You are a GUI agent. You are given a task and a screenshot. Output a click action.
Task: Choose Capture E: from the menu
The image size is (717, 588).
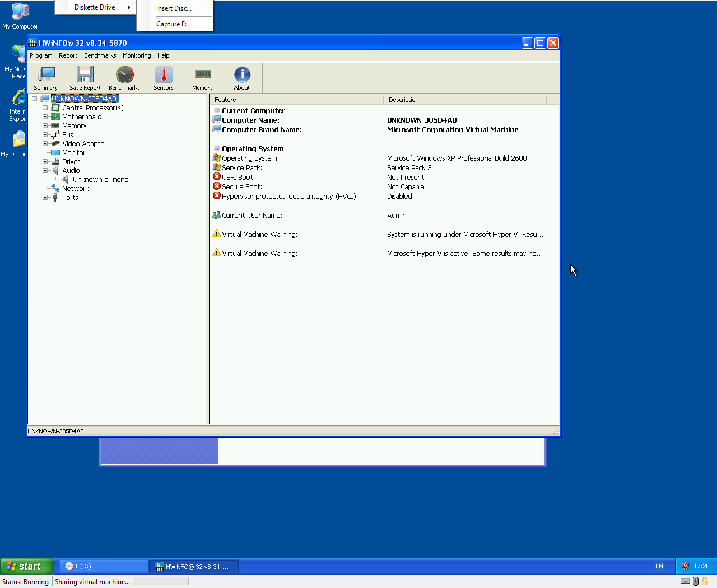tap(175, 24)
